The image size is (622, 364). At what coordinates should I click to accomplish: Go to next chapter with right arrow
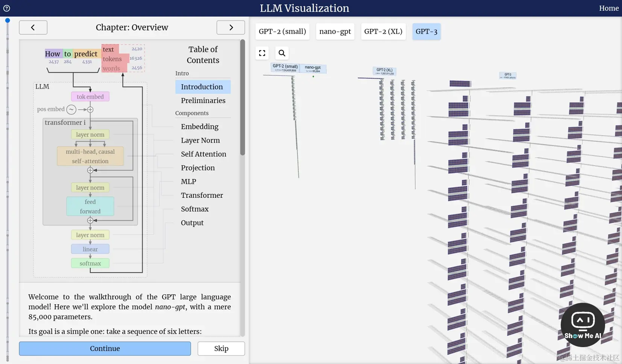231,27
